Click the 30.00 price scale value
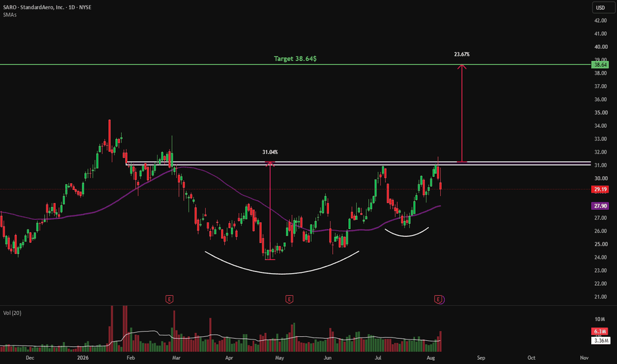Screen dimensions: 617x364 coord(600,178)
